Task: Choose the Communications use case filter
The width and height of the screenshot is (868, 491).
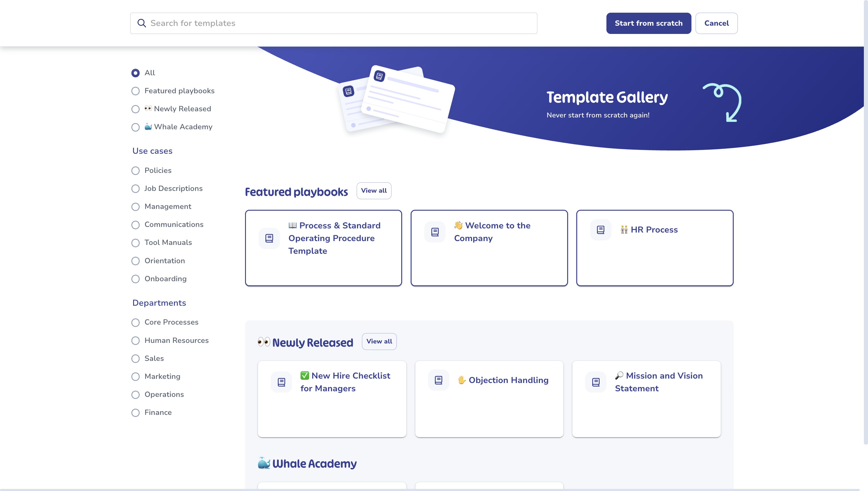Action: tap(135, 225)
